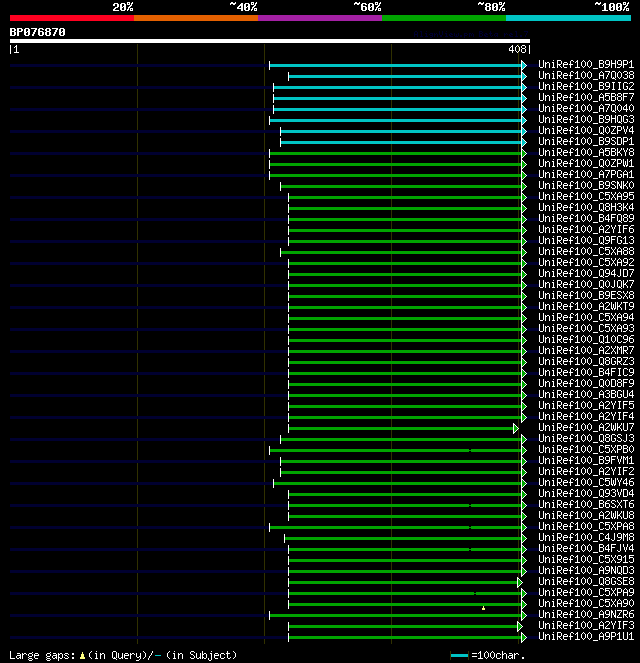
Task: Click the arrowhead ending the UniRef100_A7Q038 bar
Action: point(524,76)
